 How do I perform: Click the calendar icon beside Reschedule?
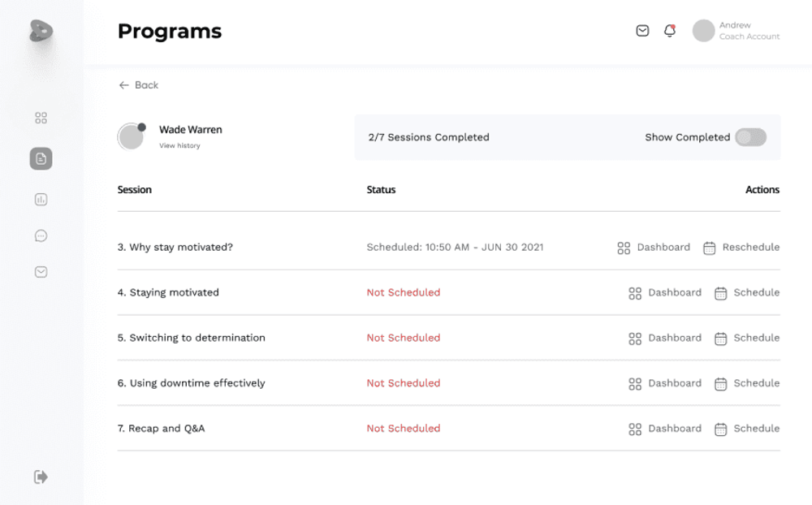709,248
